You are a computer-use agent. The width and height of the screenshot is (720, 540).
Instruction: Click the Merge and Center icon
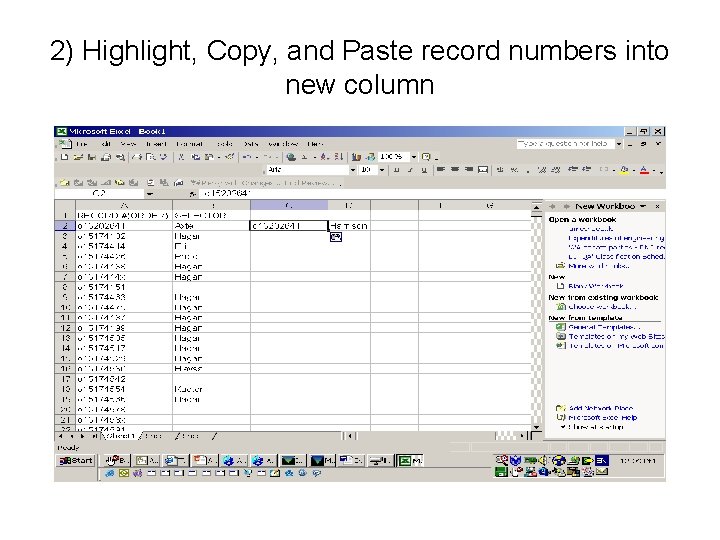point(483,169)
